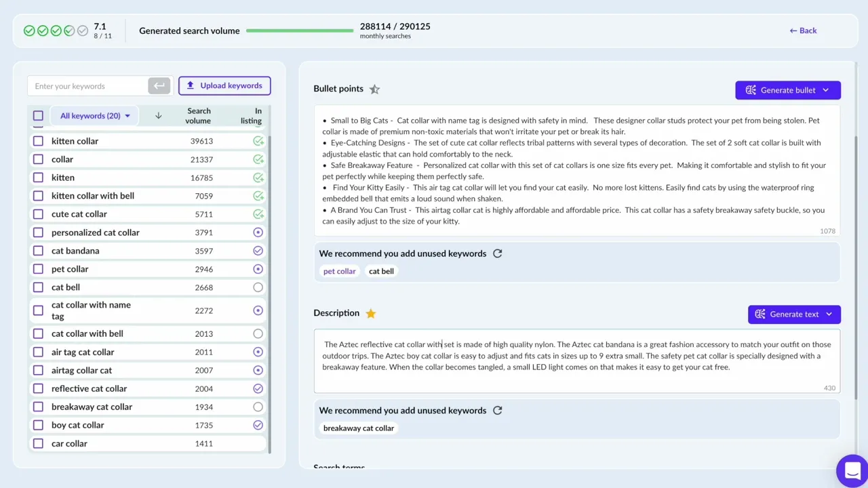
Task: Click the star icon beside Bullet points
Action: [374, 89]
